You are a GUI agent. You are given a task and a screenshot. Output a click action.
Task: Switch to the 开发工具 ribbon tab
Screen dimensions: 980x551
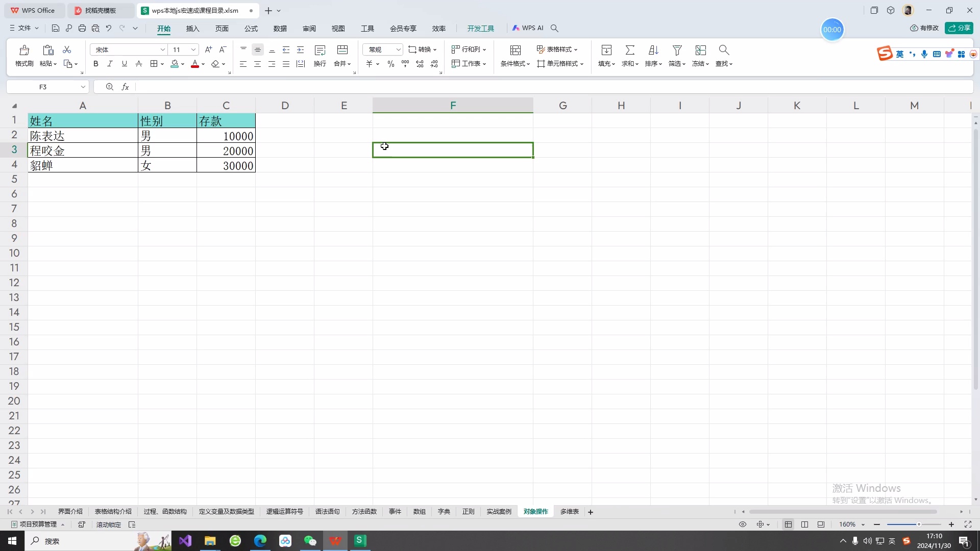pos(480,29)
